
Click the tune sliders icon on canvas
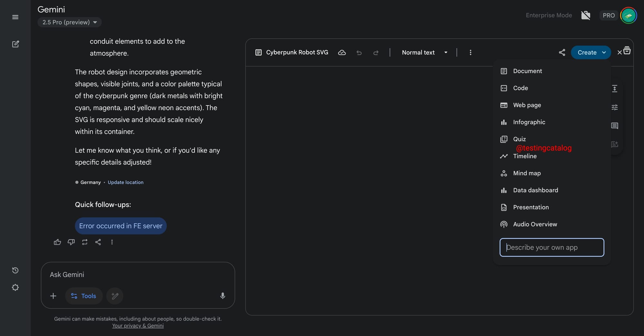pos(614,107)
